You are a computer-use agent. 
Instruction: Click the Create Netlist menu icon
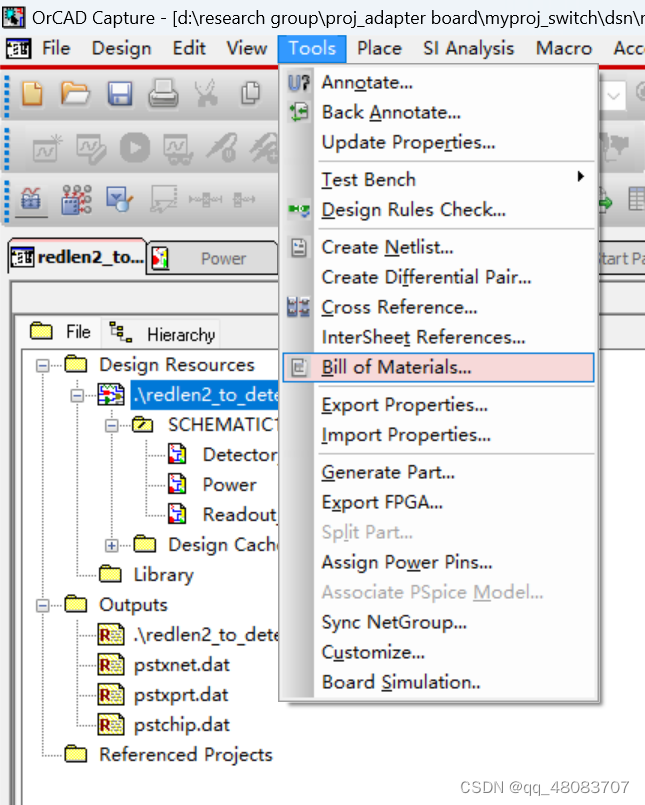tap(299, 247)
